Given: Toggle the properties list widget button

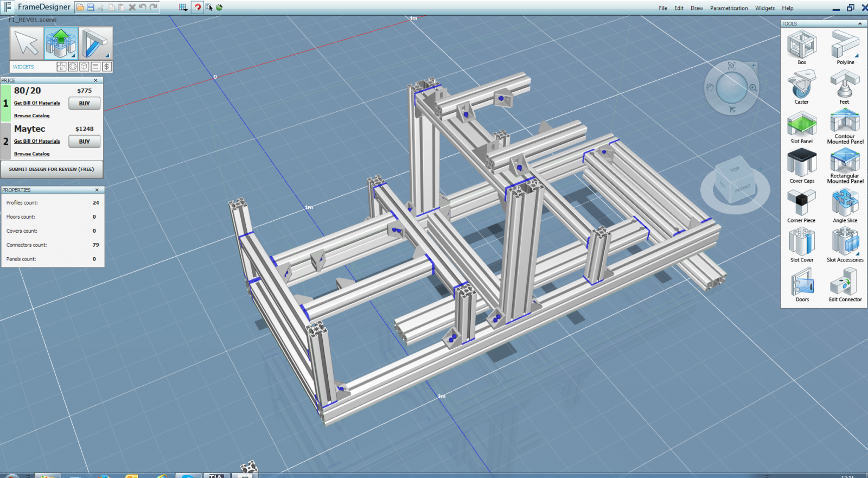Looking at the screenshot, I should [x=95, y=67].
